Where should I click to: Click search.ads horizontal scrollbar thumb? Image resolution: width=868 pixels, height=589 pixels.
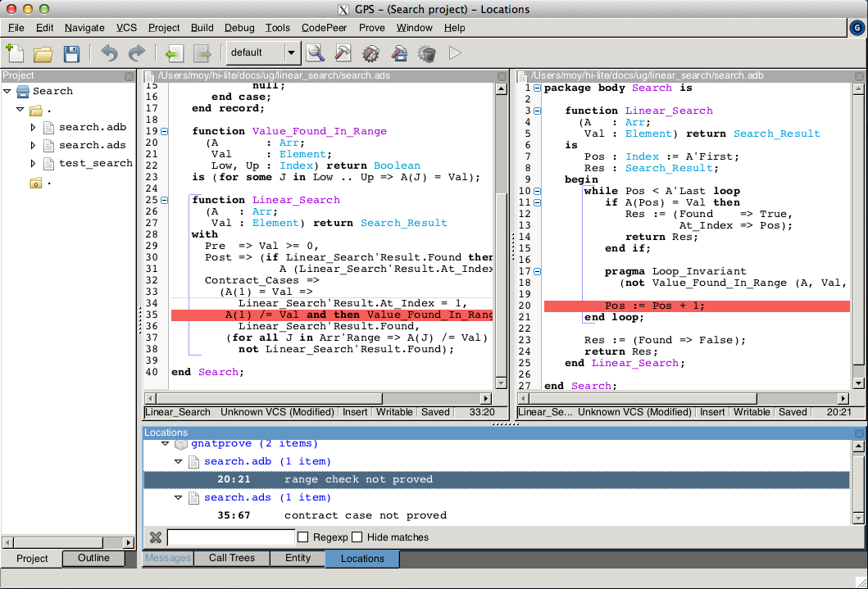pyautogui.click(x=269, y=398)
